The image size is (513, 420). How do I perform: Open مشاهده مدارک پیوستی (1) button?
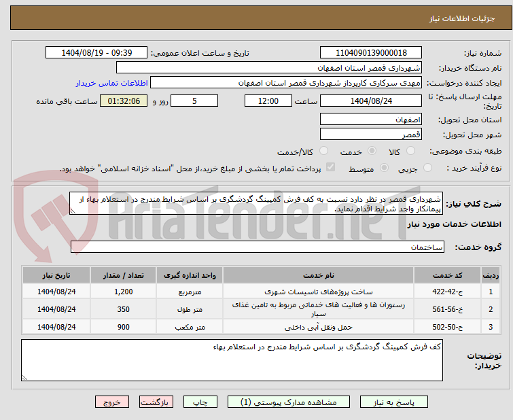point(289,402)
